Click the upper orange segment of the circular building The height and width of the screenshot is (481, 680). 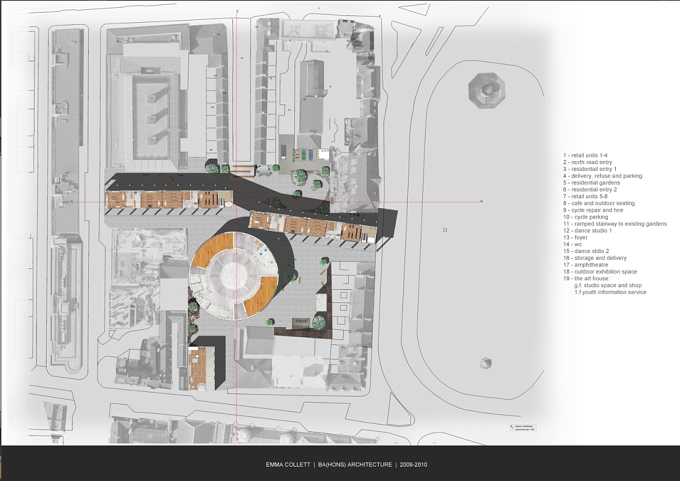click(x=212, y=249)
